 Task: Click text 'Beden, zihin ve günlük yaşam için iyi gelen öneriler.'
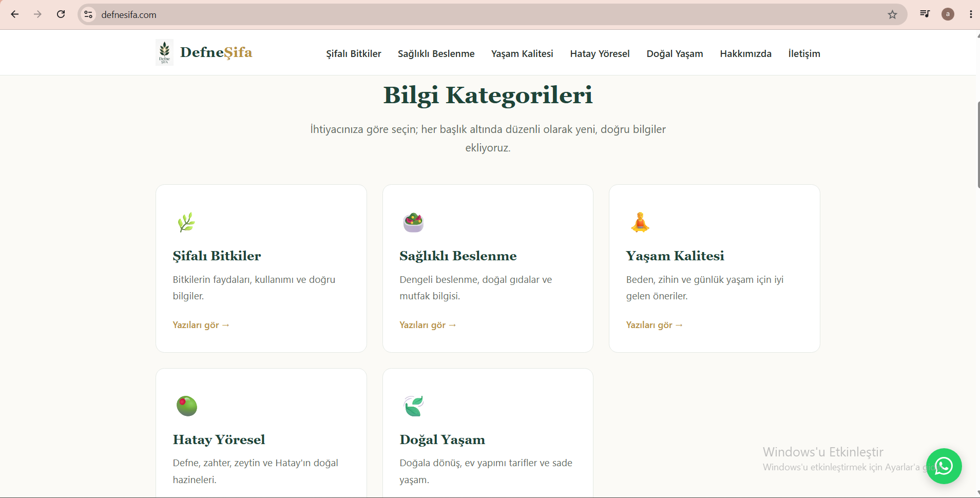click(x=704, y=288)
